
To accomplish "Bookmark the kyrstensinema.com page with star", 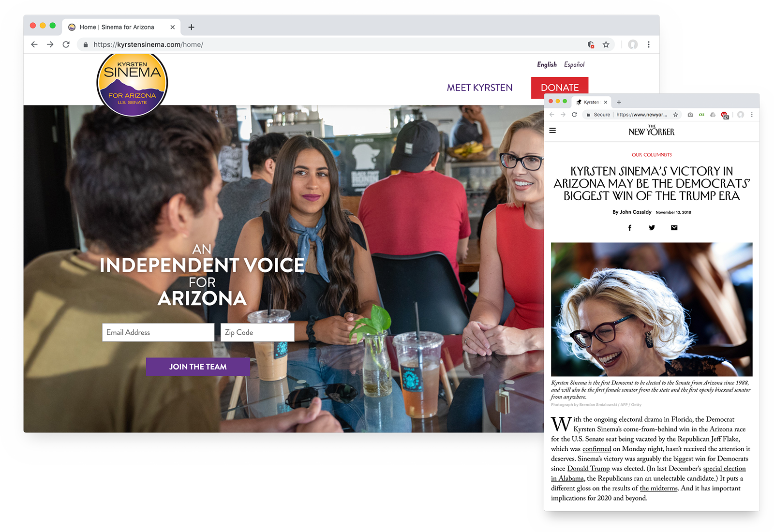I will point(606,44).
